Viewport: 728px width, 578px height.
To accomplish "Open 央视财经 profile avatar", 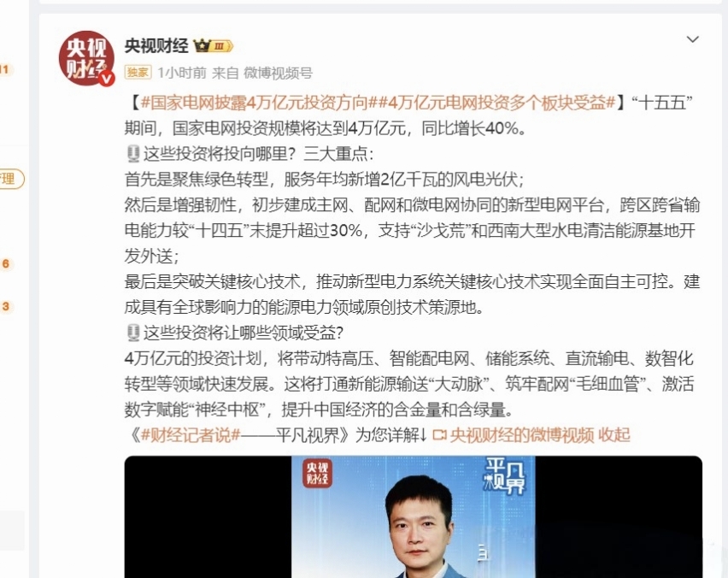I will point(87,59).
